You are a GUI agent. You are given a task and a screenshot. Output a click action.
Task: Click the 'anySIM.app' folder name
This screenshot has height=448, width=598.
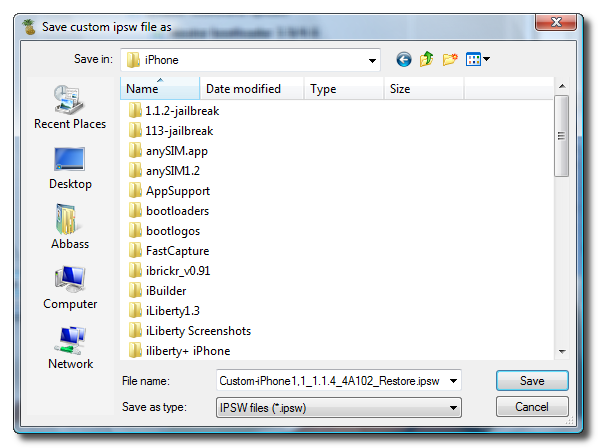[x=177, y=151]
